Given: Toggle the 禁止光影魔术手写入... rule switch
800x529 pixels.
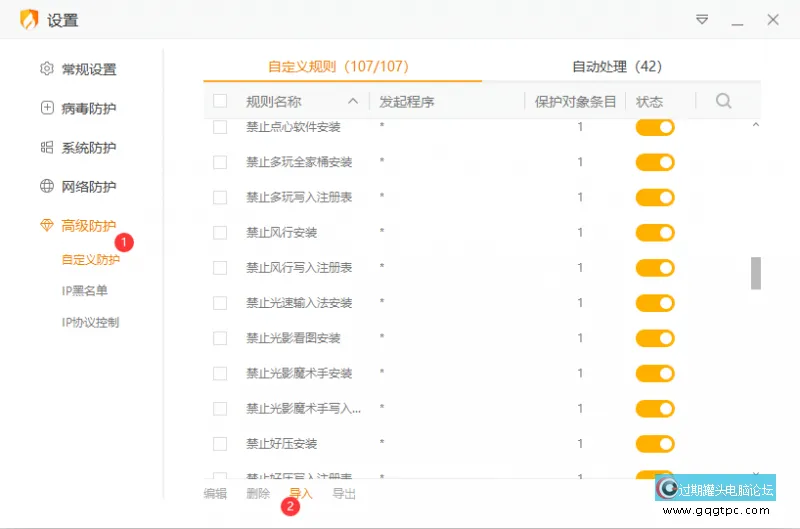Looking at the screenshot, I should [655, 409].
